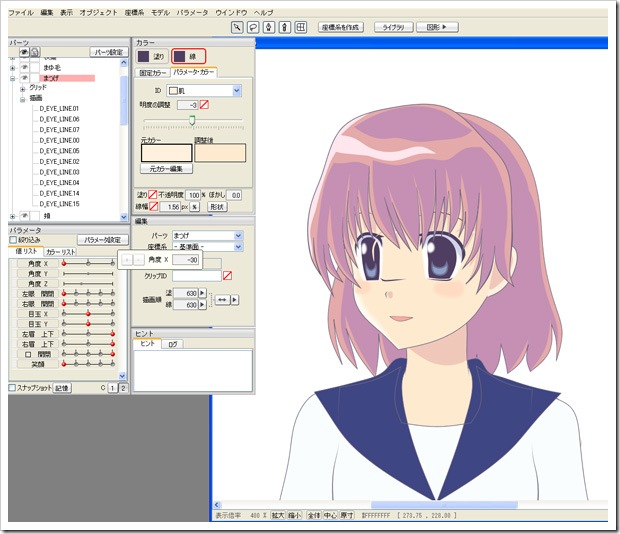Open モデル menu
This screenshot has height=534, width=620.
[161, 13]
